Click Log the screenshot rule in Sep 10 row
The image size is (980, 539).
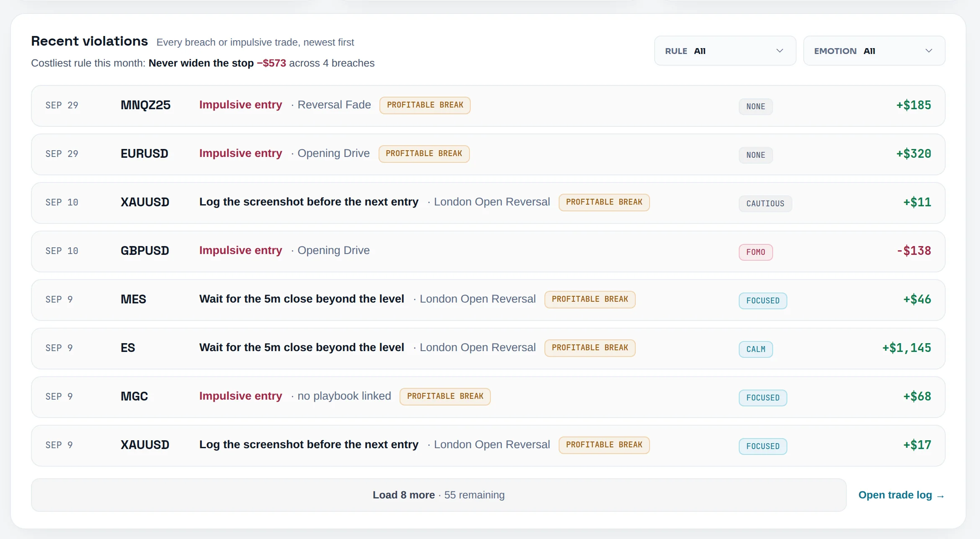(x=309, y=202)
